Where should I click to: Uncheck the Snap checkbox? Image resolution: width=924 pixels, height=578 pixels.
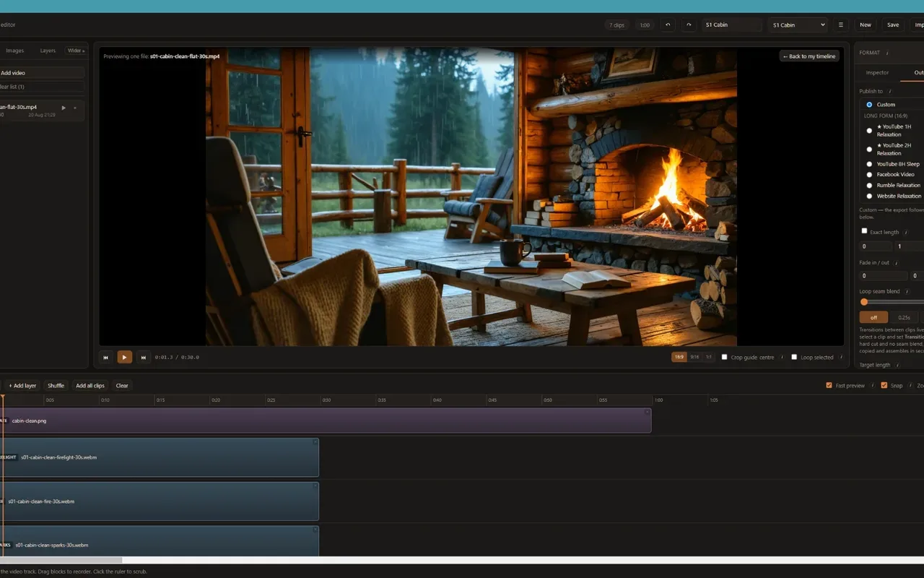coord(884,385)
